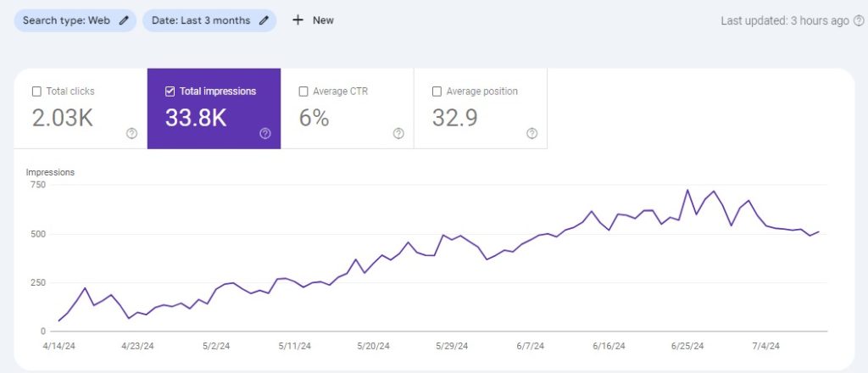Click help icon in Average position card
The height and width of the screenshot is (373, 868).
(x=531, y=133)
